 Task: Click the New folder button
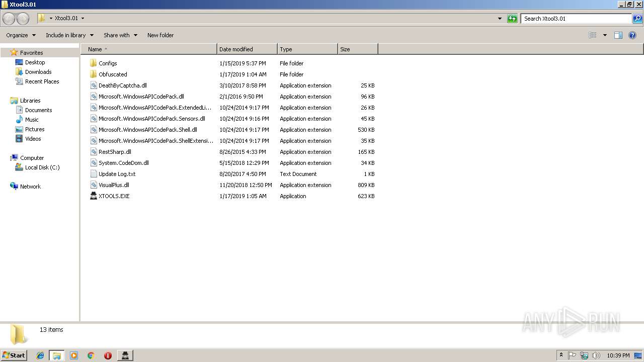pos(160,35)
